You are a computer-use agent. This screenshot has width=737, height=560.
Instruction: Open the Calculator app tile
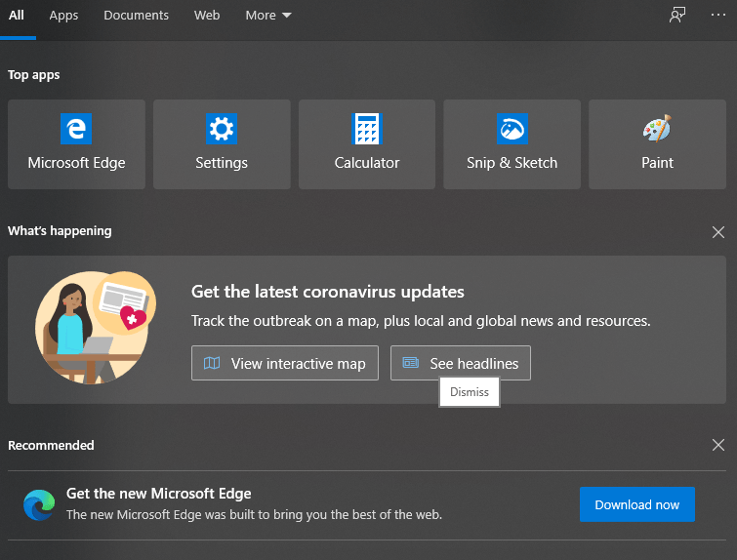pos(367,143)
